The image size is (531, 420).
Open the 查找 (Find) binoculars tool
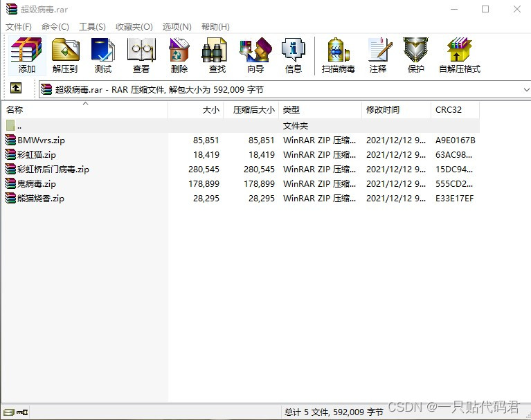pos(217,56)
